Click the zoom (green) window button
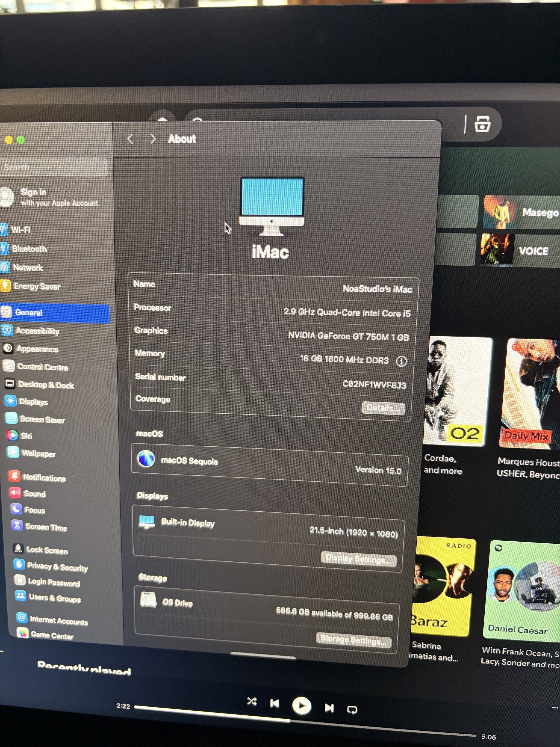 (x=21, y=140)
